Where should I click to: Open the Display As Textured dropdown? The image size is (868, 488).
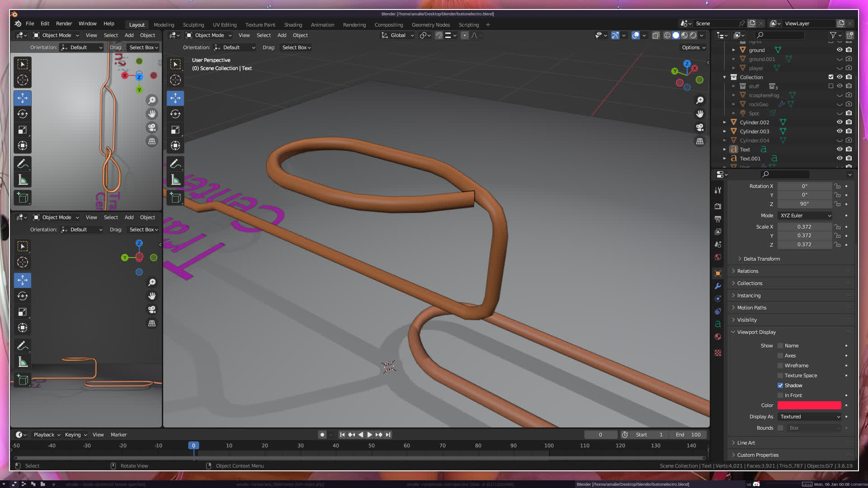tap(809, 417)
